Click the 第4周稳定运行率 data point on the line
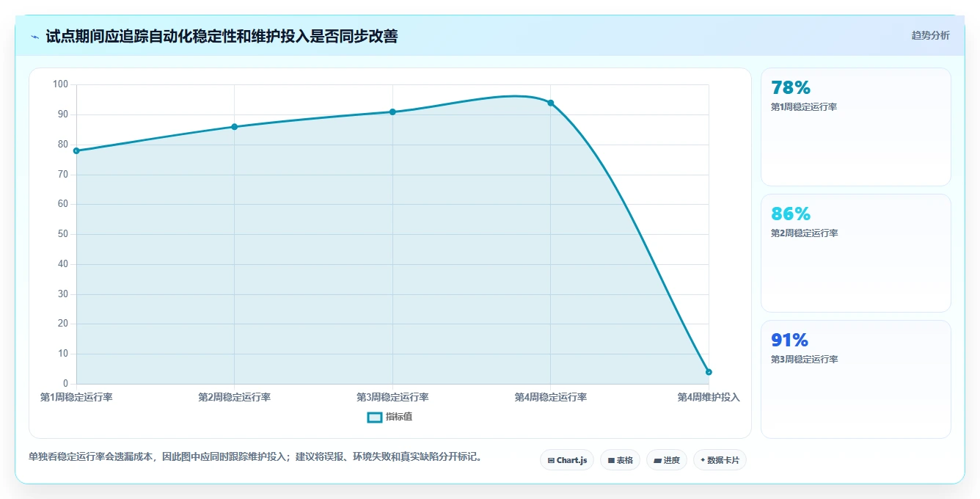The width and height of the screenshot is (980, 499). coord(550,103)
